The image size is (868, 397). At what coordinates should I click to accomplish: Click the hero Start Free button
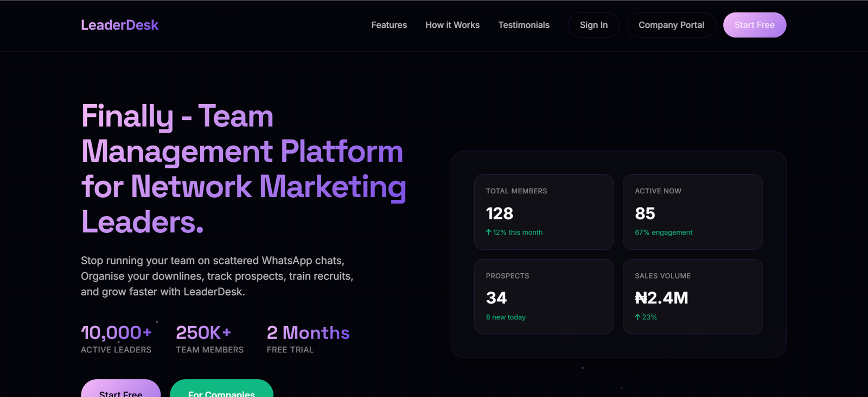point(120,389)
